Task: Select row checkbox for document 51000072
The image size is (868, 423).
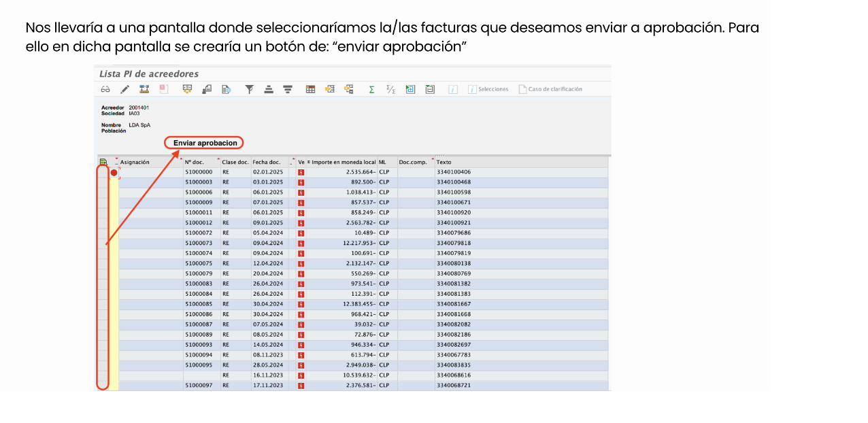Action: (102, 233)
